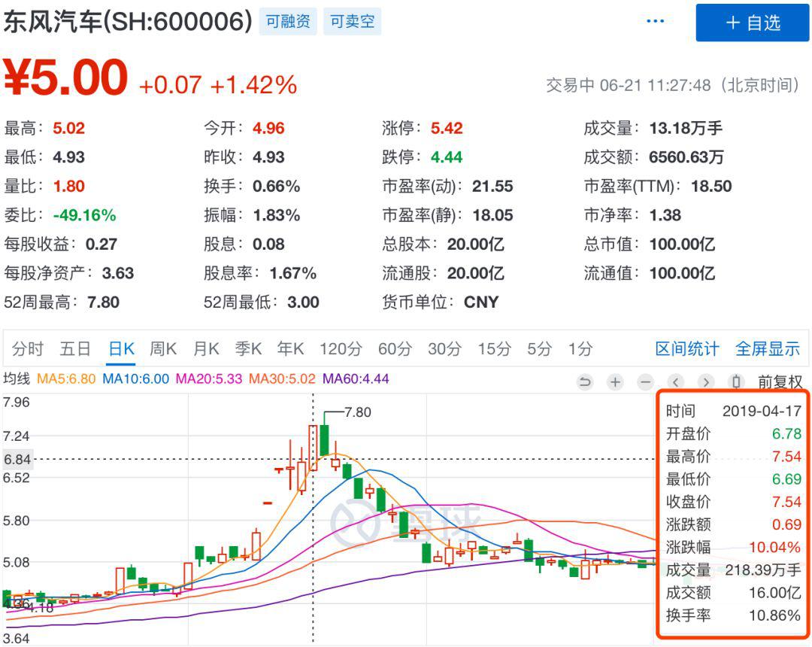The image size is (812, 647).
Task: Switch to the 1分 chart tab
Action: coord(580,348)
